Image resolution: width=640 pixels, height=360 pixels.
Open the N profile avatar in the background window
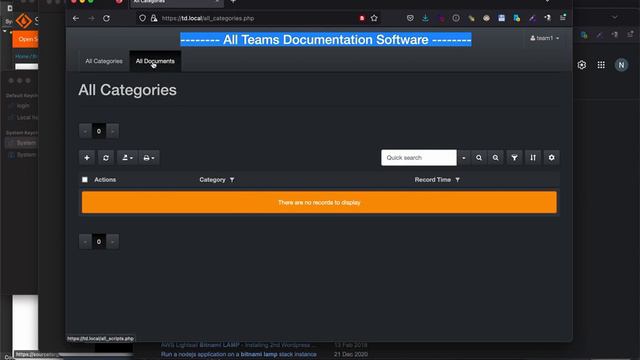click(621, 65)
